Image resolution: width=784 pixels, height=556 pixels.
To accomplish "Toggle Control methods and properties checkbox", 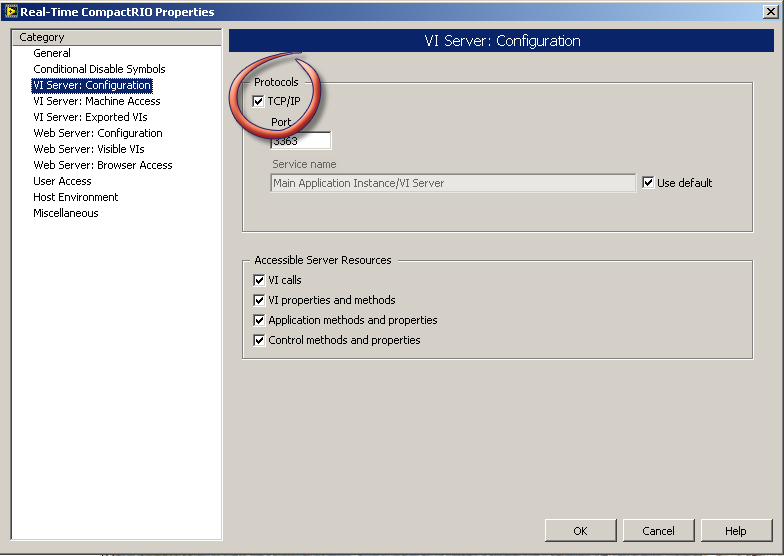I will coord(259,340).
